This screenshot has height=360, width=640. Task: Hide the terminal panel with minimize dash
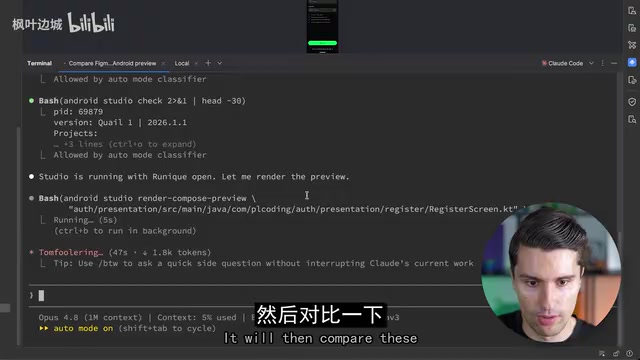click(x=614, y=63)
